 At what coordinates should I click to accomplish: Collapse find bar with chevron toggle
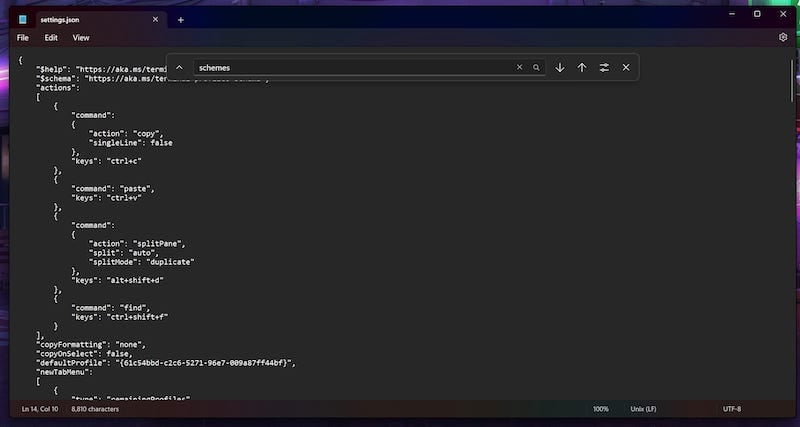(x=179, y=67)
